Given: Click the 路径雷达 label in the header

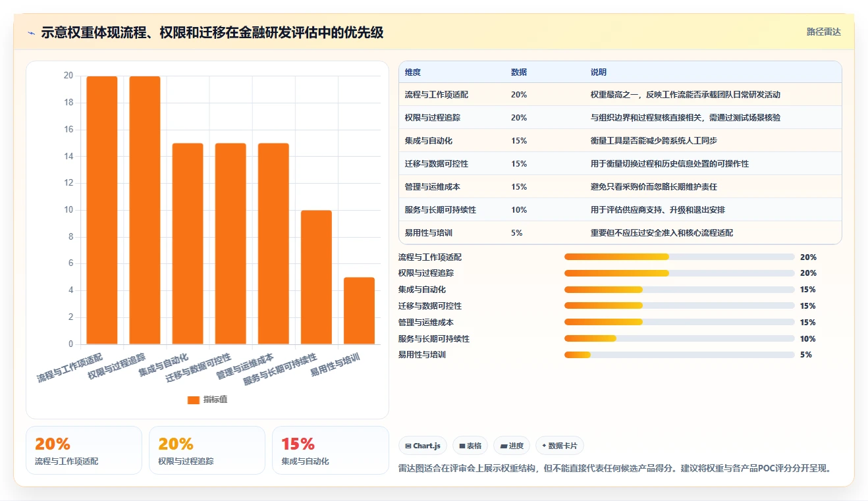Looking at the screenshot, I should pos(824,32).
